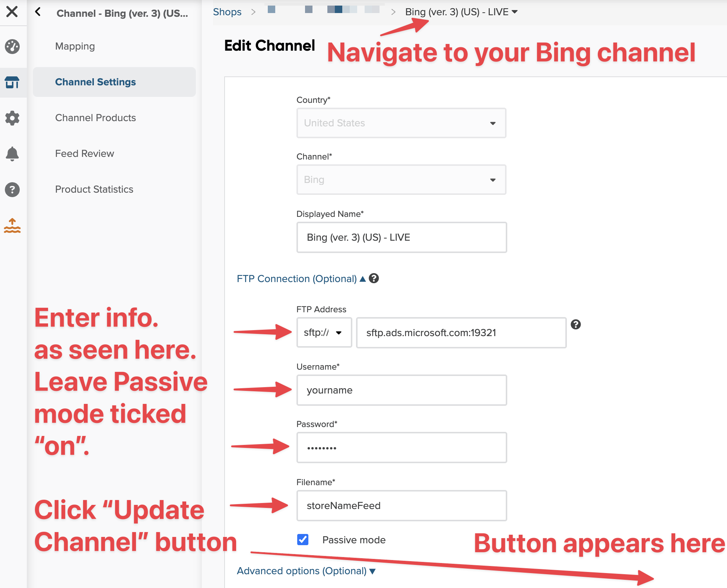The width and height of the screenshot is (727, 588).
Task: Open Channel Products page
Action: point(95,118)
